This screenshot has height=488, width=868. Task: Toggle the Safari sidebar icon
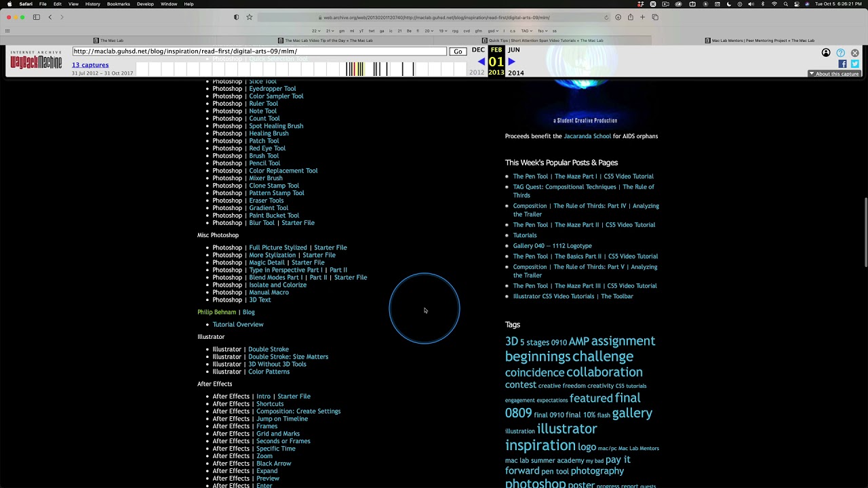click(x=37, y=17)
